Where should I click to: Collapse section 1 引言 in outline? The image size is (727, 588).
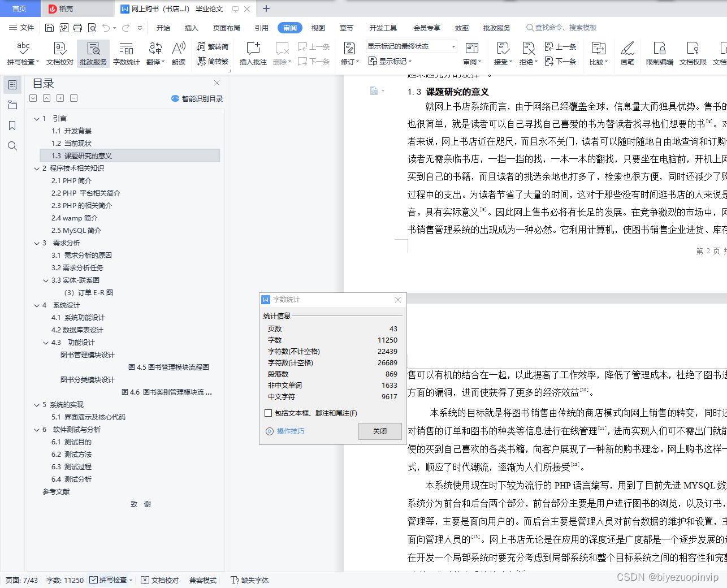pos(37,119)
